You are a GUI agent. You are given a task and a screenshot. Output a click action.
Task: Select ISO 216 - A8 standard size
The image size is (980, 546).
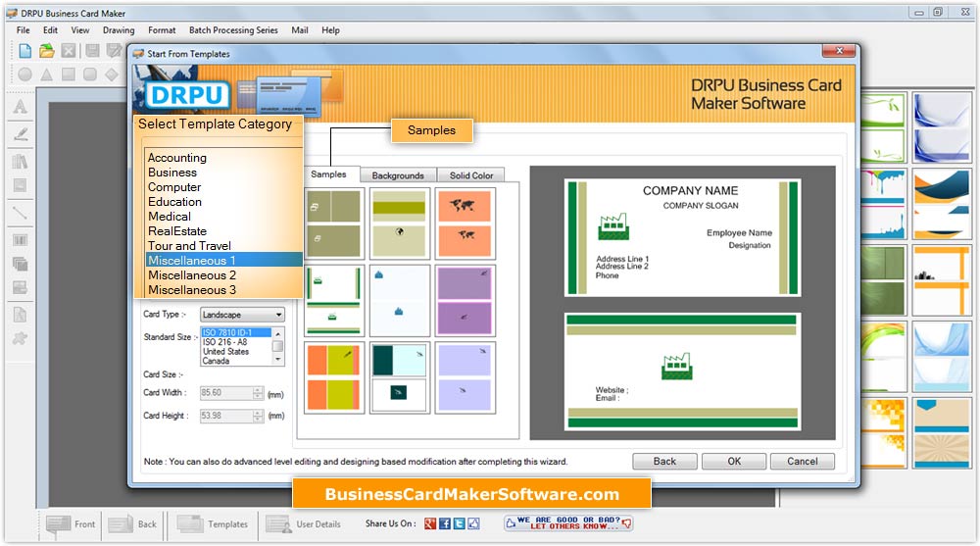(x=225, y=342)
